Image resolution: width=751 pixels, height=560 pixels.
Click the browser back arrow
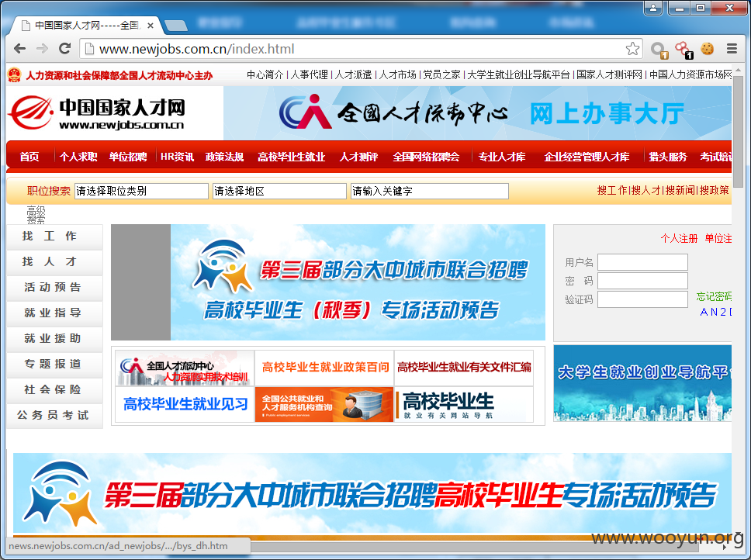point(19,48)
